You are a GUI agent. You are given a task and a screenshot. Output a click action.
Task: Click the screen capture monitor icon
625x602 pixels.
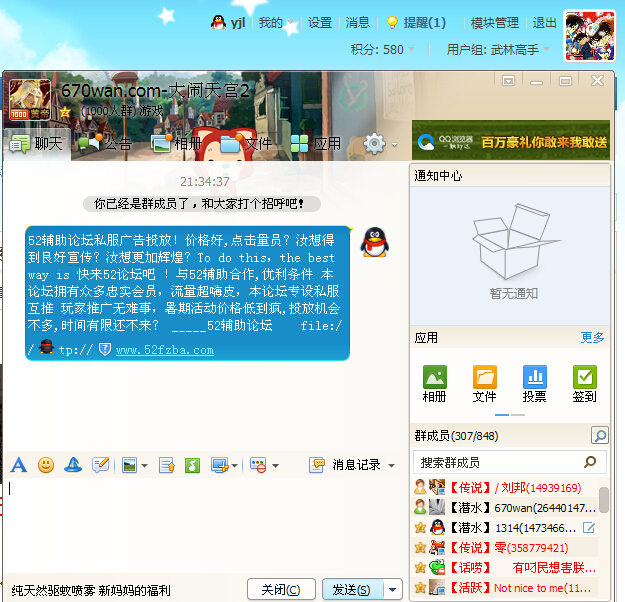pos(220,465)
